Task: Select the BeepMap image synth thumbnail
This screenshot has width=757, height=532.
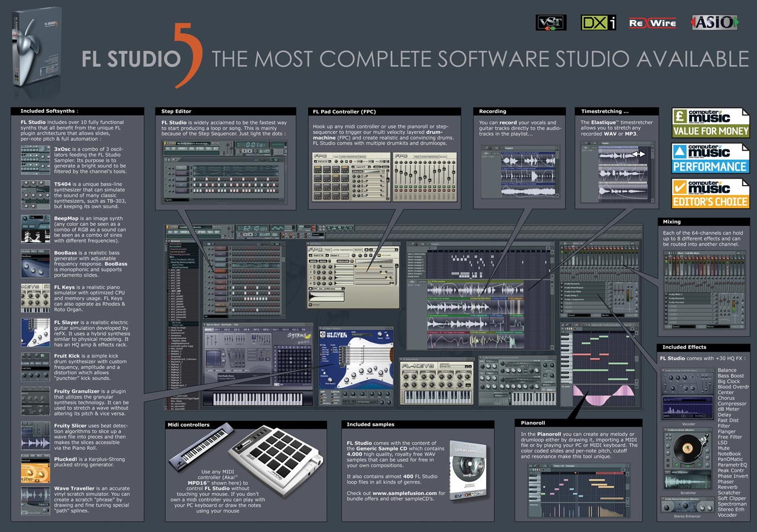Action: pos(35,229)
